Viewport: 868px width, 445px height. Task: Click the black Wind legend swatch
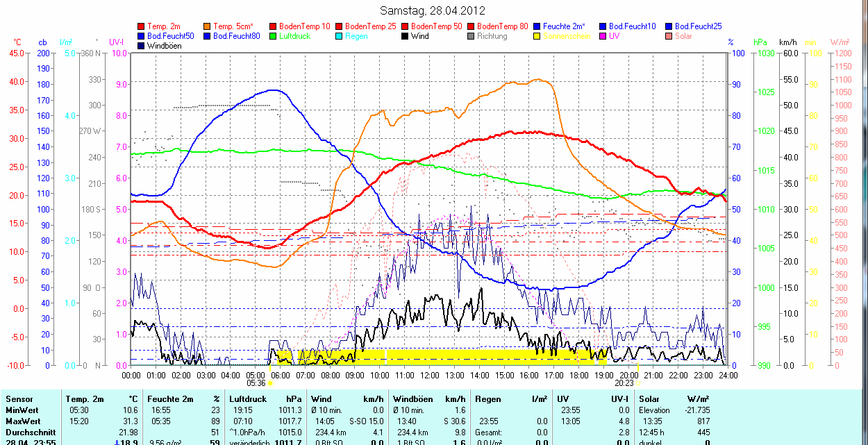click(x=406, y=36)
